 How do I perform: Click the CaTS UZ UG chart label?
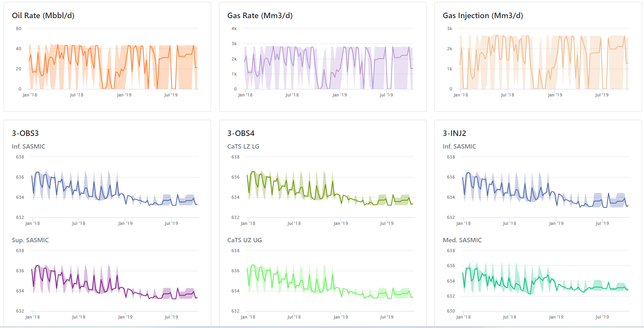click(x=244, y=240)
